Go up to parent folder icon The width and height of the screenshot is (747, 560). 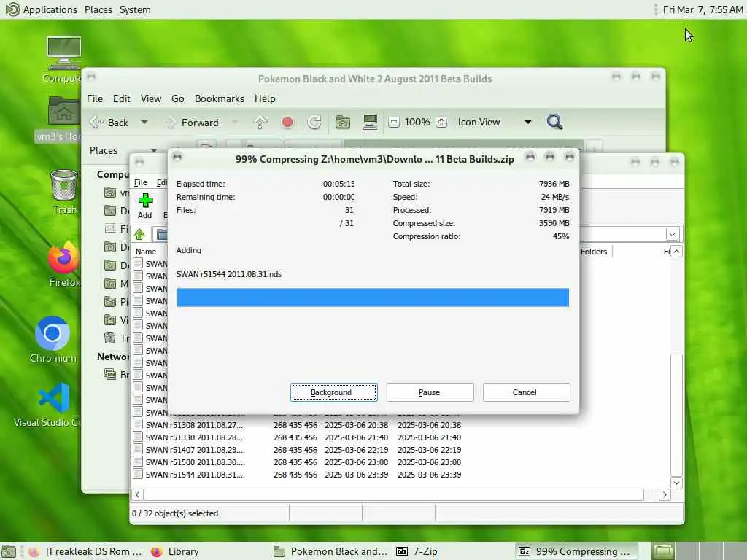pyautogui.click(x=260, y=122)
